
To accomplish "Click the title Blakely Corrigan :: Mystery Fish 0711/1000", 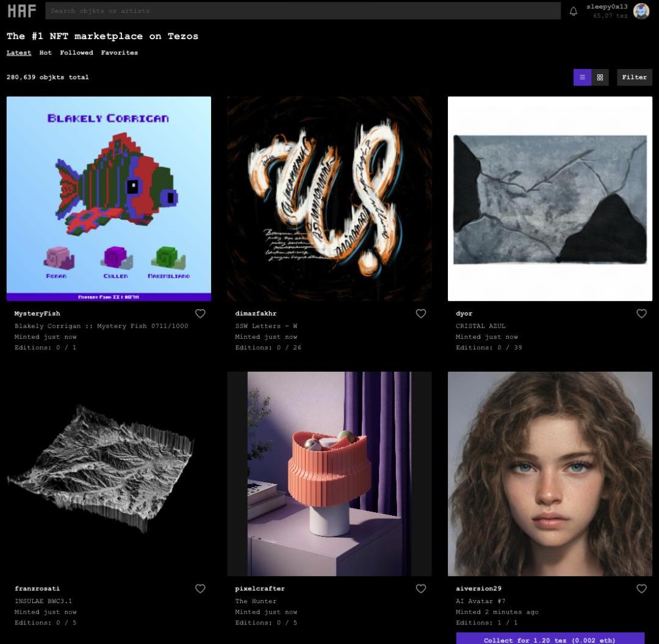I will pos(101,326).
